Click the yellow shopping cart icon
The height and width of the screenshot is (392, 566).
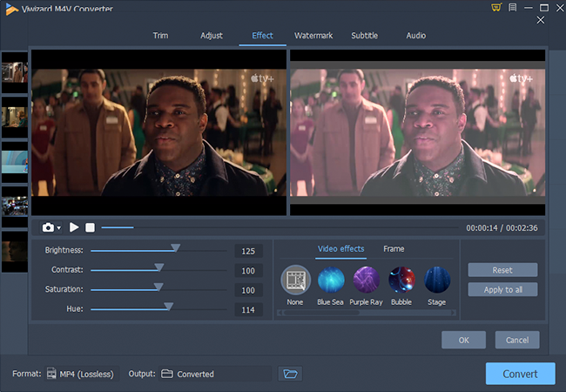pos(495,8)
